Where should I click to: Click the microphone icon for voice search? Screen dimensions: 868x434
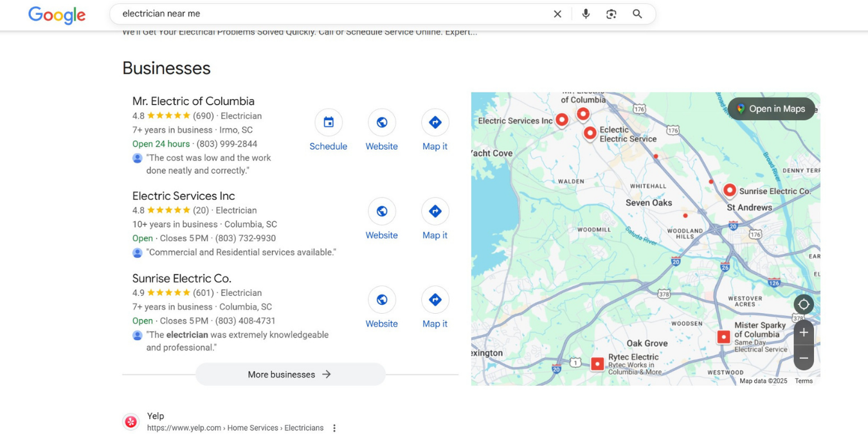(x=586, y=13)
